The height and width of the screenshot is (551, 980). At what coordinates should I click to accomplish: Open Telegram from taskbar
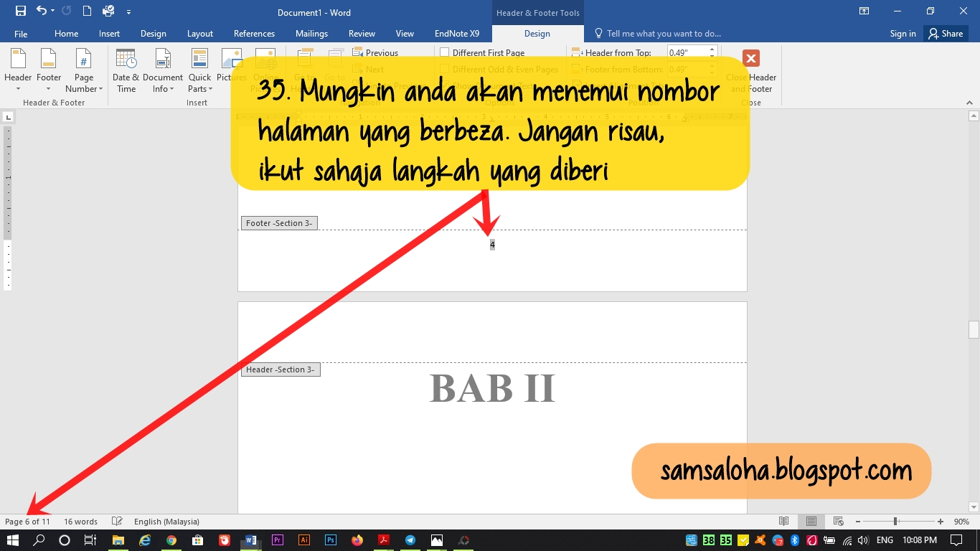pos(410,540)
